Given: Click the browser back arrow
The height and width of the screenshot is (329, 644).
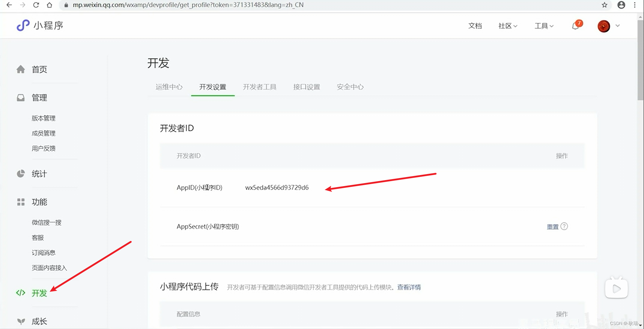Looking at the screenshot, I should pyautogui.click(x=9, y=5).
